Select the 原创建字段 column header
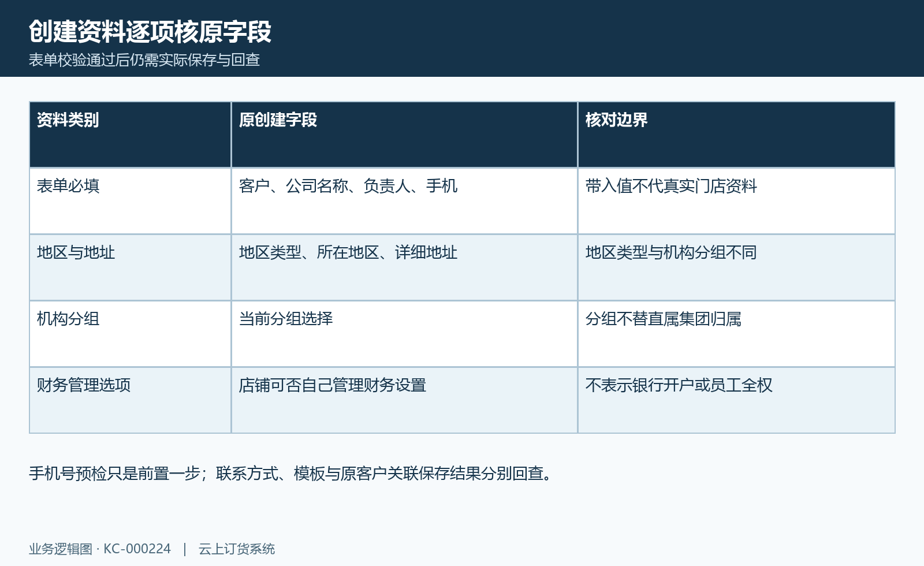924x566 pixels. (404, 135)
